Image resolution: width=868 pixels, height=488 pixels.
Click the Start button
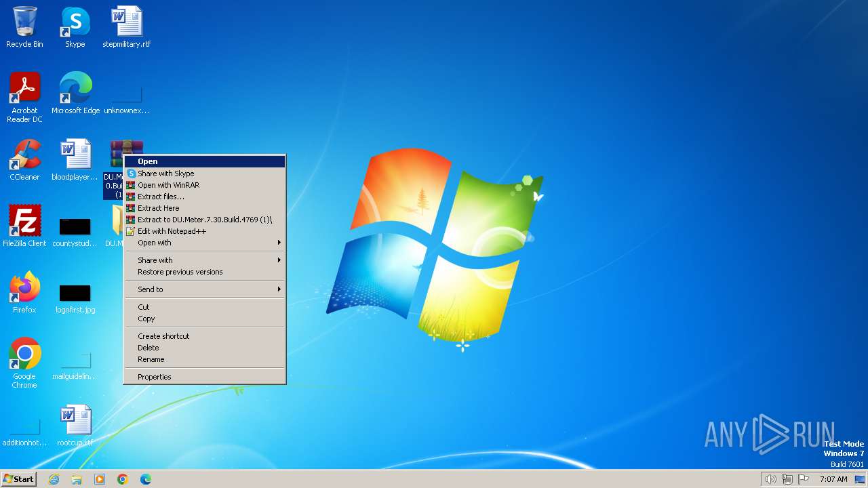click(x=18, y=479)
